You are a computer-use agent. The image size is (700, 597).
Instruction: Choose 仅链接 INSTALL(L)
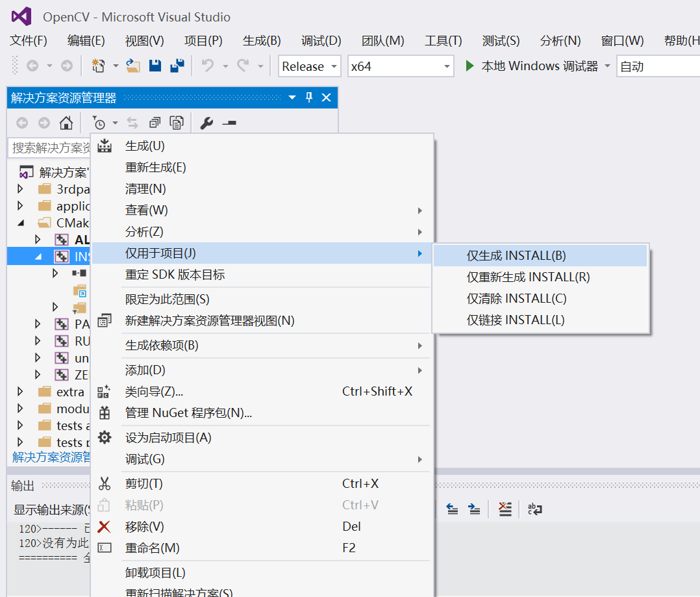(540, 320)
